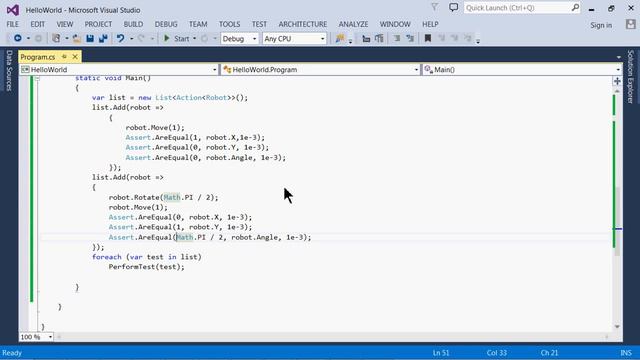Open the Start button dropdown arrow
This screenshot has height=360, width=640.
194,38
